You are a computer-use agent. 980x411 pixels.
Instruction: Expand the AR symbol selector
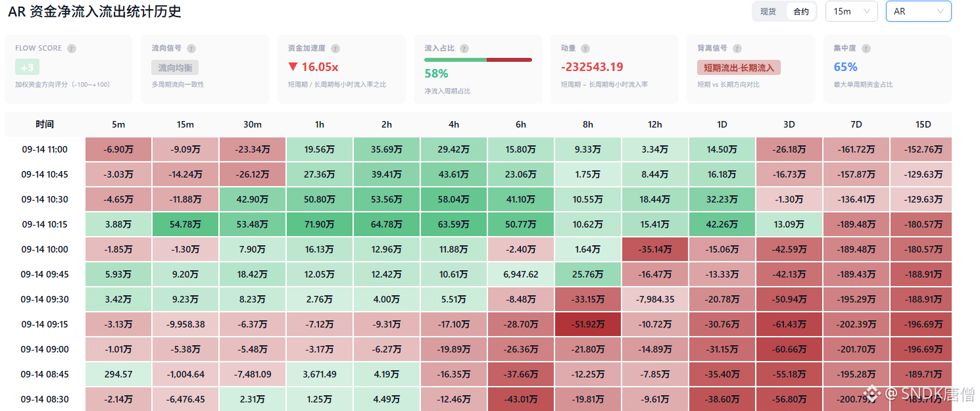coord(918,12)
